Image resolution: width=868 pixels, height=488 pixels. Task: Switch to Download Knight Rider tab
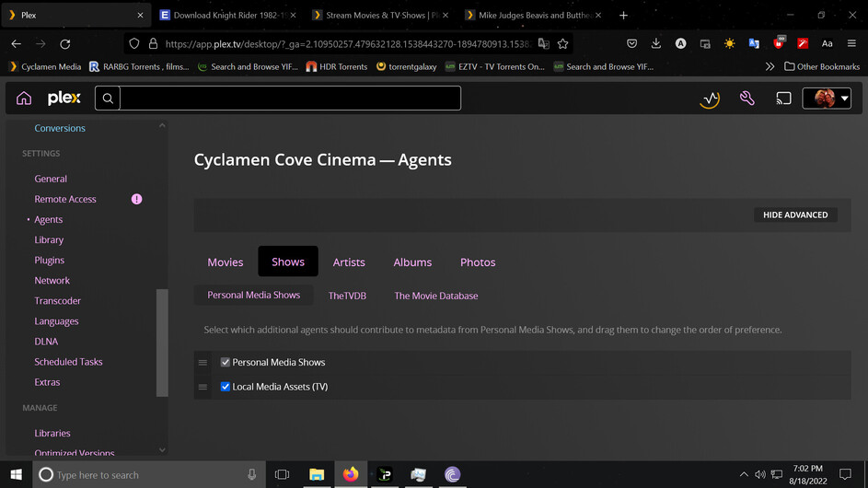(x=228, y=16)
